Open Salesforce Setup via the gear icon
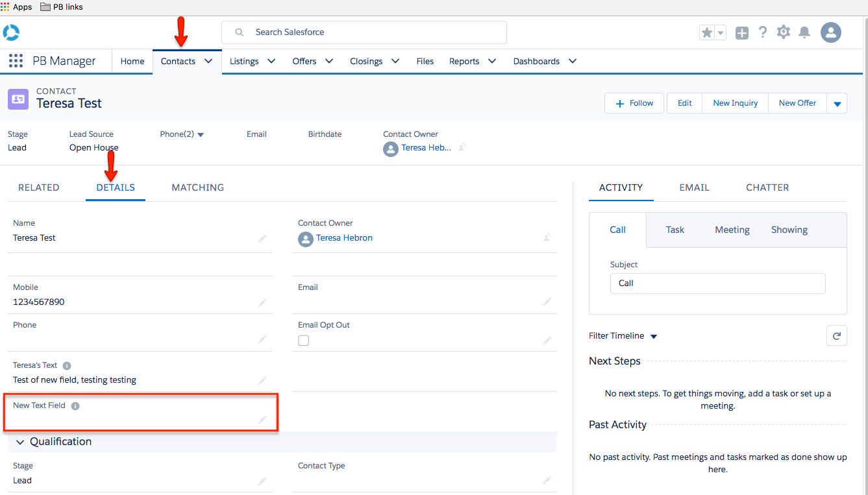This screenshot has height=495, width=868. coord(784,32)
